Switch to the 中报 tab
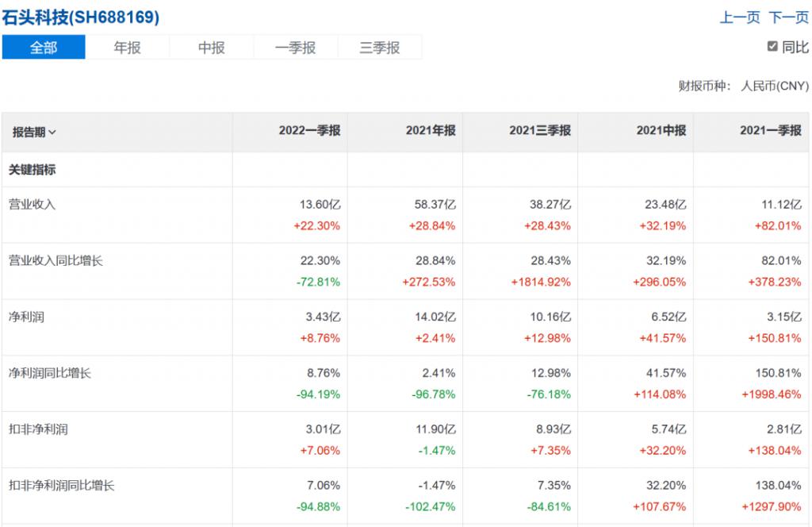 click(x=211, y=47)
